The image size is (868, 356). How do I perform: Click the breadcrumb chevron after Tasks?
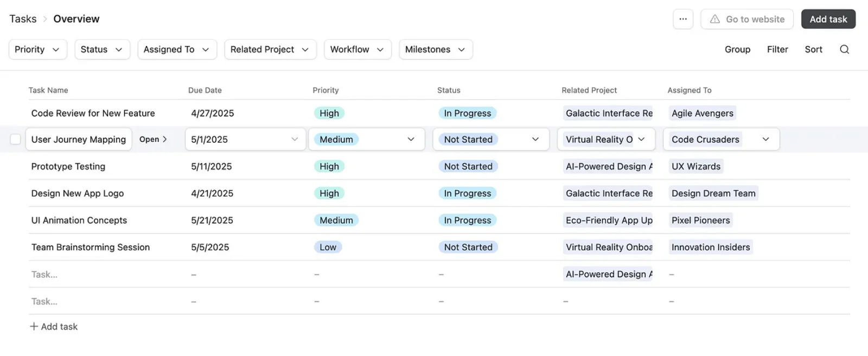point(45,19)
